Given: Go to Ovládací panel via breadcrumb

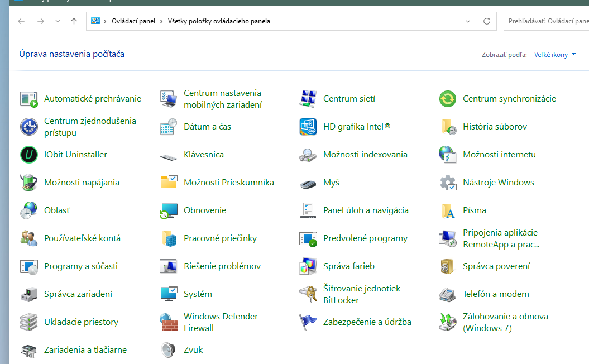Looking at the screenshot, I should point(133,21).
